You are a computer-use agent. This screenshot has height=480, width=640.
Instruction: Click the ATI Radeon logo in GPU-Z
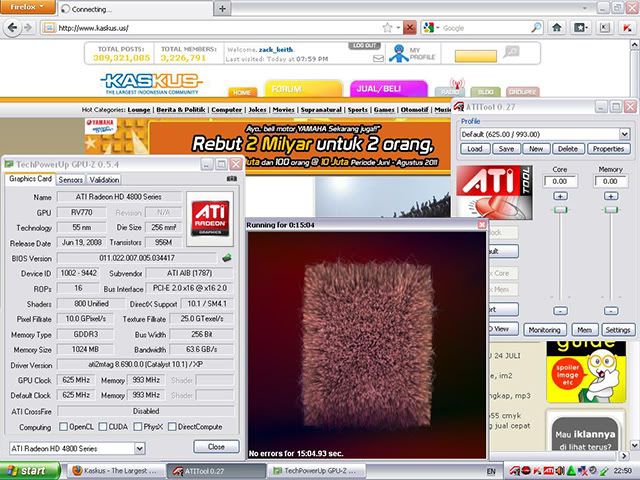210,219
